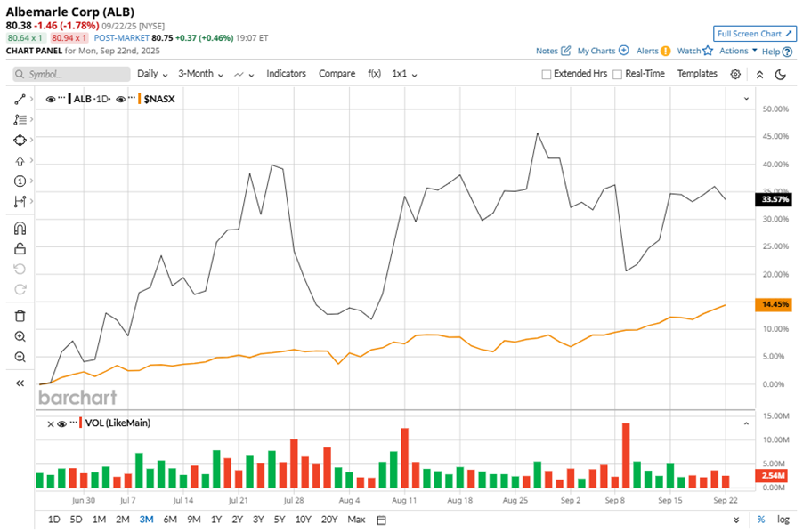Open Help question mark
This screenshot has height=532, width=803.
coord(788,52)
